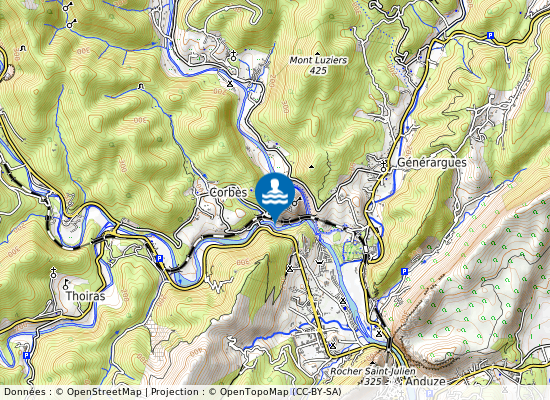550x400 pixels.
Task: Select the church icon above Thoiras
Action: pyautogui.click(x=53, y=272)
